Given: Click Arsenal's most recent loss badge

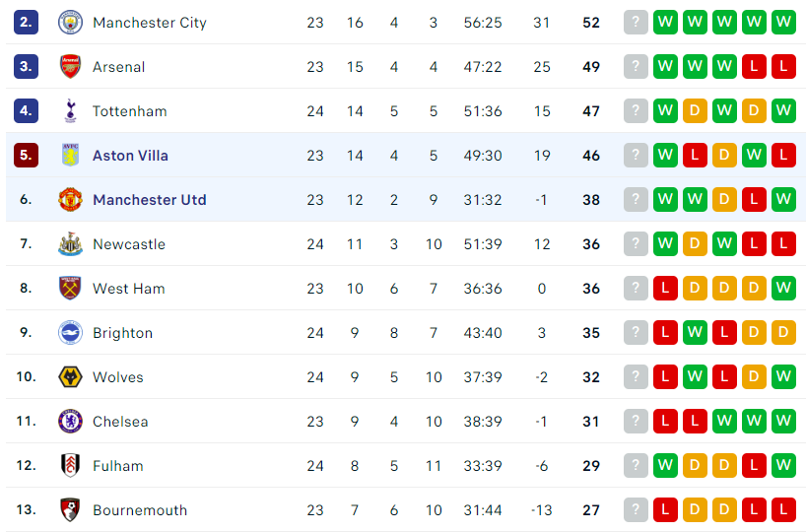Looking at the screenshot, I should pos(754,66).
